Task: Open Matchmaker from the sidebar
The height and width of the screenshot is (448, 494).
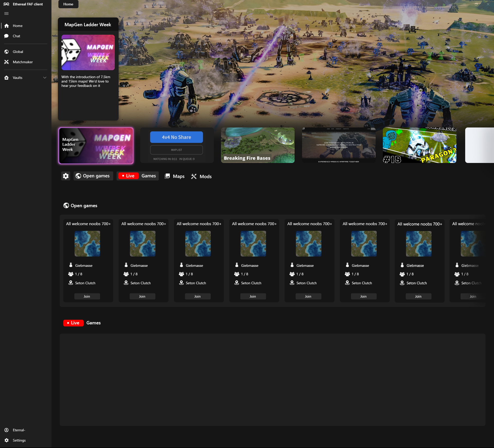Action: pos(25,62)
